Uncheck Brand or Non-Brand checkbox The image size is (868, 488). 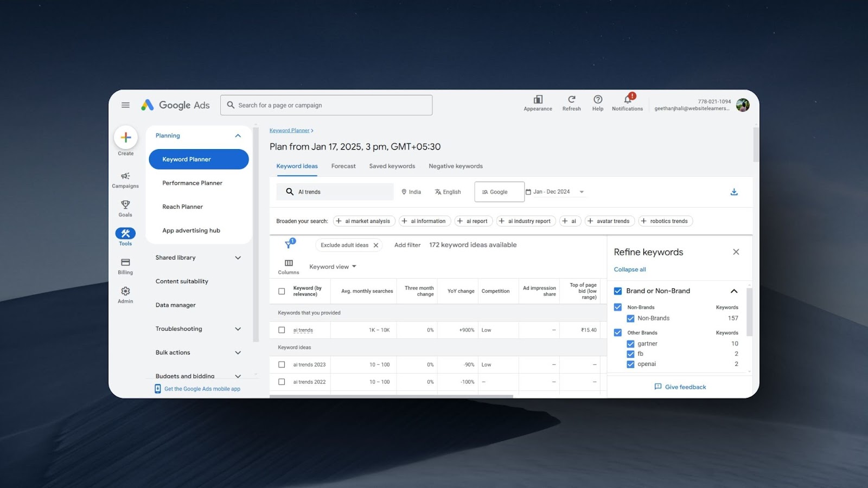[x=617, y=291]
